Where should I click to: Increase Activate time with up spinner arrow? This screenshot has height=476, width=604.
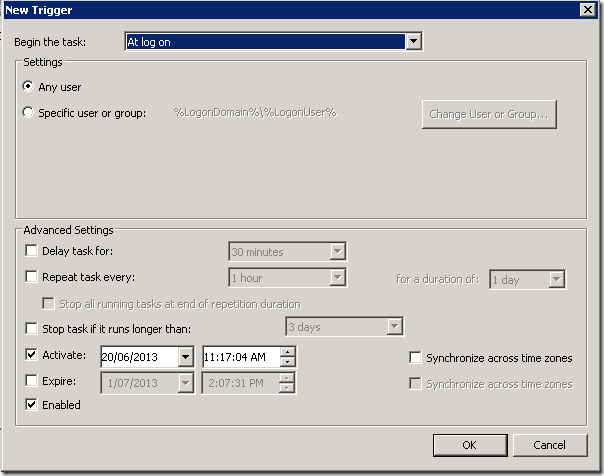(288, 351)
